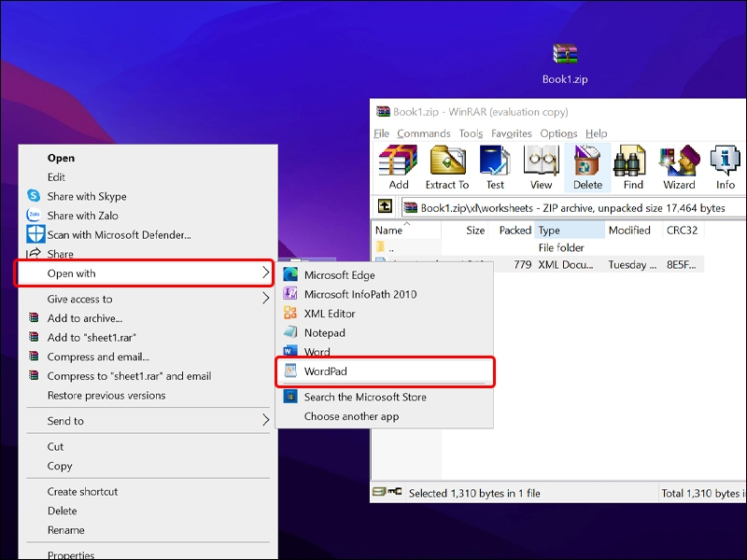Viewport: 747px width, 560px height.
Task: Click the XML Editor icon in the submenu
Action: click(x=290, y=313)
